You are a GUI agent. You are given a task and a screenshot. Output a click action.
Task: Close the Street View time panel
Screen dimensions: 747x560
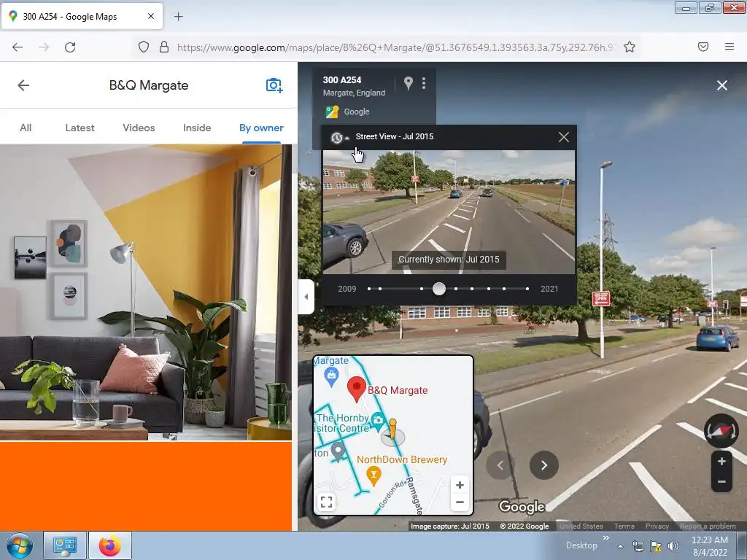pyautogui.click(x=564, y=137)
